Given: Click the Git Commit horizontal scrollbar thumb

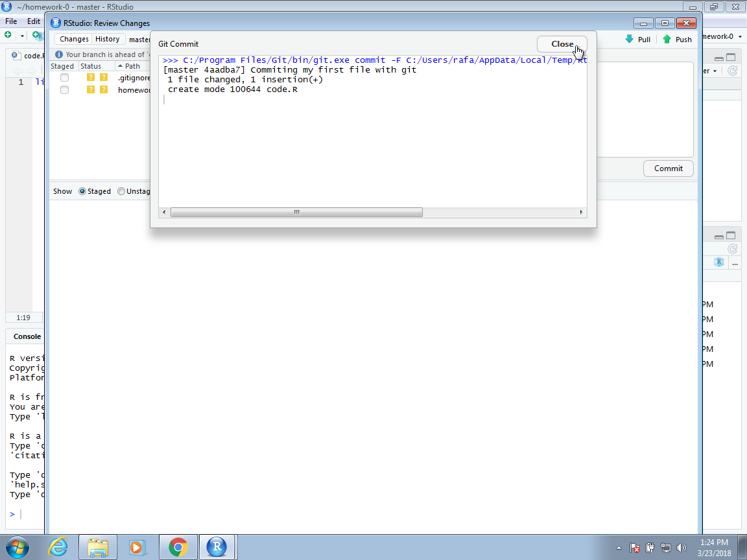Looking at the screenshot, I should coord(296,213).
